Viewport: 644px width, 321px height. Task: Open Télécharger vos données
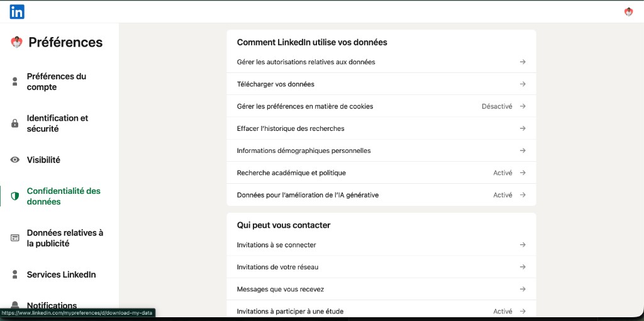(381, 84)
